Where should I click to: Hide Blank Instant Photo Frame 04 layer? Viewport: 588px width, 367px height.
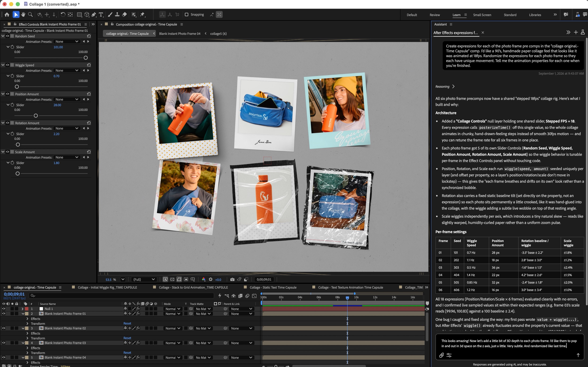pyautogui.click(x=3, y=357)
